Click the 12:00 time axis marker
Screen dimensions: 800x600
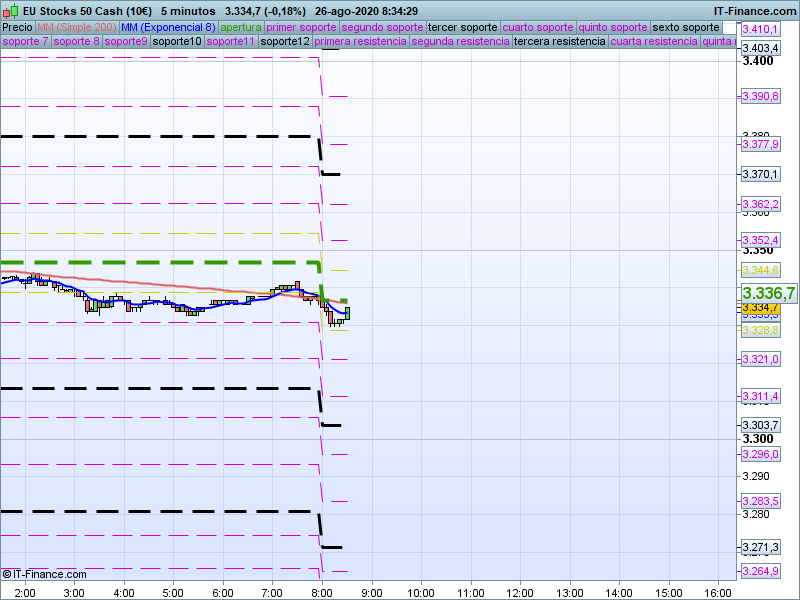click(x=519, y=592)
